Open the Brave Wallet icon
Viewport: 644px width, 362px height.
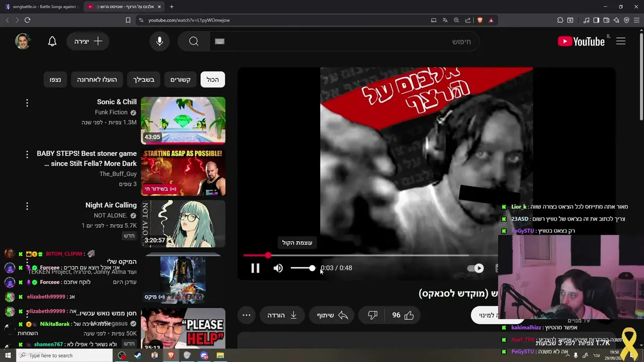coord(606,20)
